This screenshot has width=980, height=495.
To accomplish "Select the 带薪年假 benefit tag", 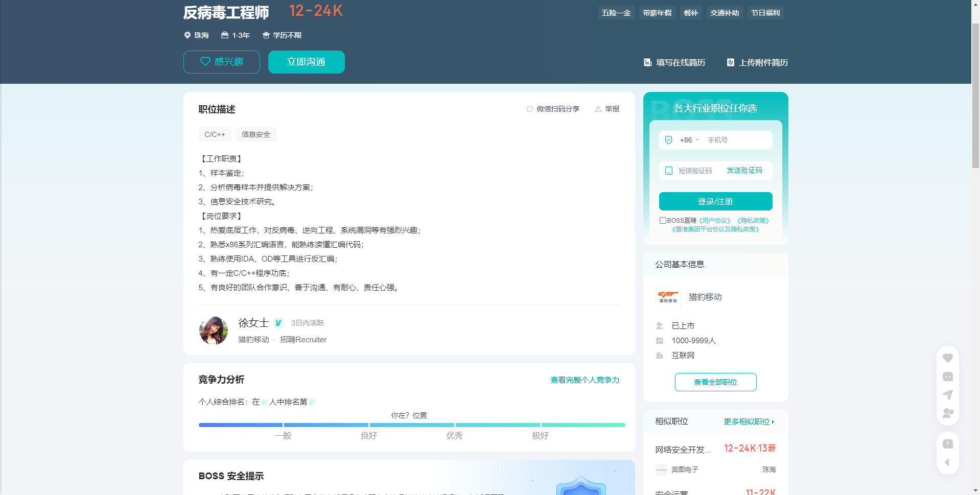I will pyautogui.click(x=657, y=13).
